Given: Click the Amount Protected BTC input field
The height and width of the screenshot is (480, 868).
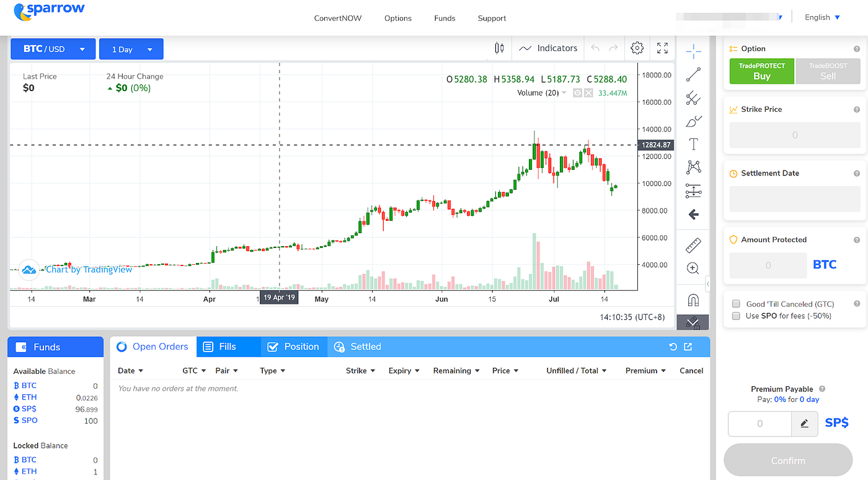Looking at the screenshot, I should tap(768, 265).
